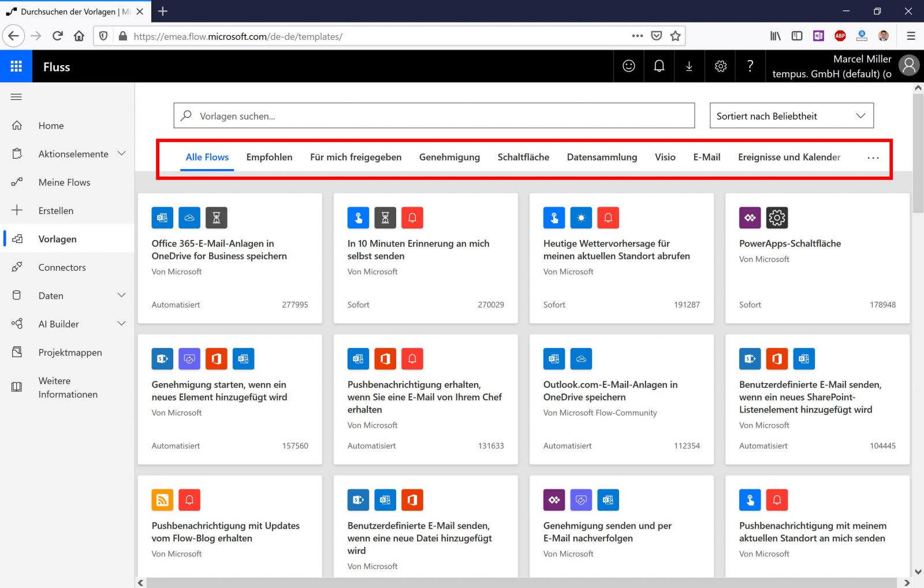The image size is (924, 588).
Task: Switch to the Empfohlen tab
Action: pyautogui.click(x=269, y=156)
